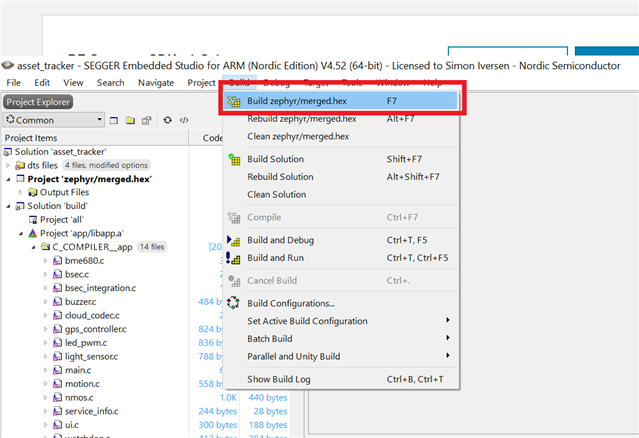Collapse Solution 'build' node
Screen dimensions: 639x438
click(x=8, y=206)
